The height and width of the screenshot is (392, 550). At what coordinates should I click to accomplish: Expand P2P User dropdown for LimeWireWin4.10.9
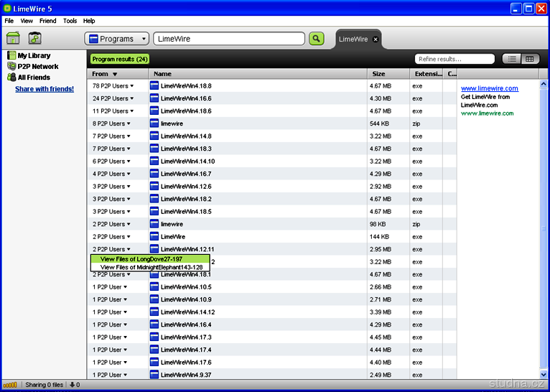pyautogui.click(x=125, y=300)
